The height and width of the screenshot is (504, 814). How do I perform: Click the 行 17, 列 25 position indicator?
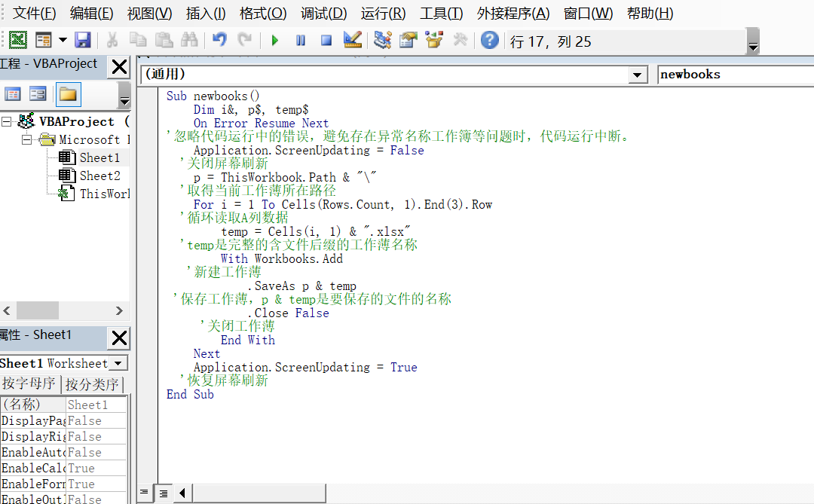pos(551,41)
